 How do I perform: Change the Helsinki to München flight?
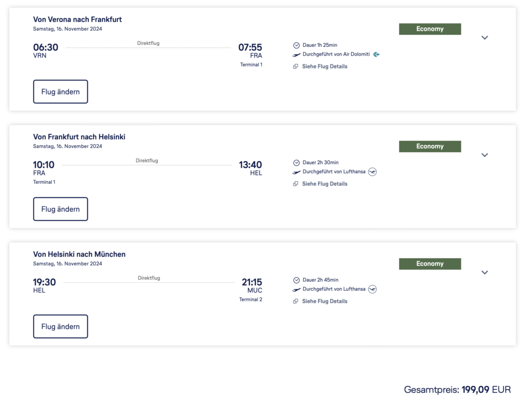click(60, 326)
